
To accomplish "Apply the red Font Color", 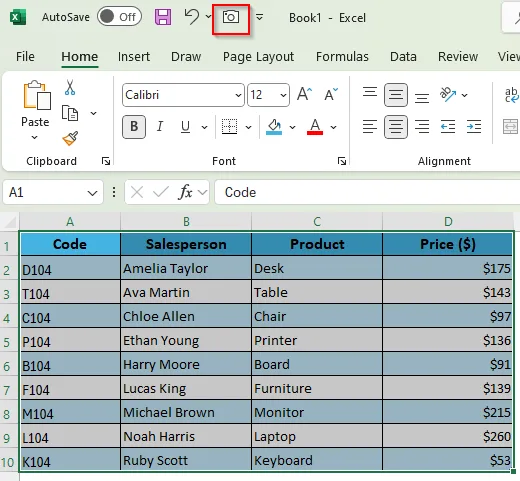I will coord(315,127).
